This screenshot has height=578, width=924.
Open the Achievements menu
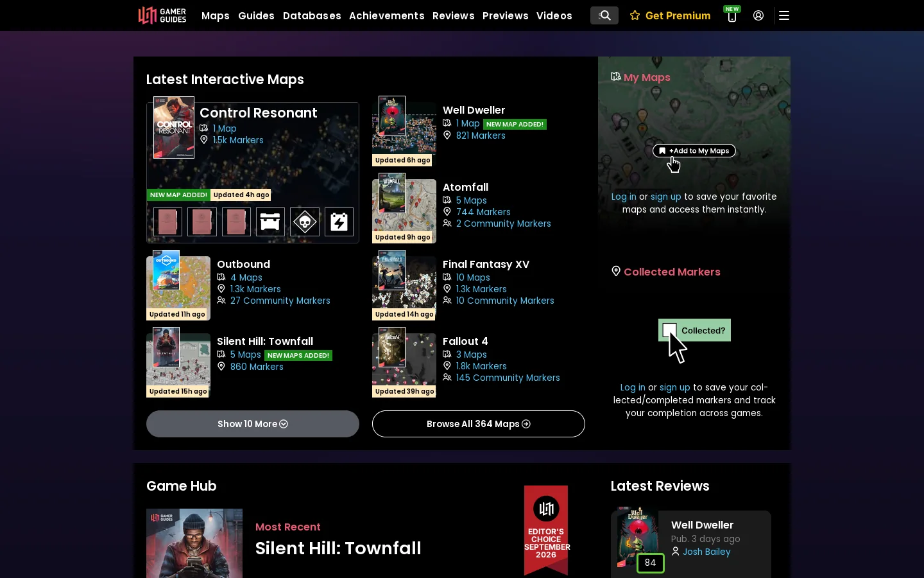[x=387, y=15]
